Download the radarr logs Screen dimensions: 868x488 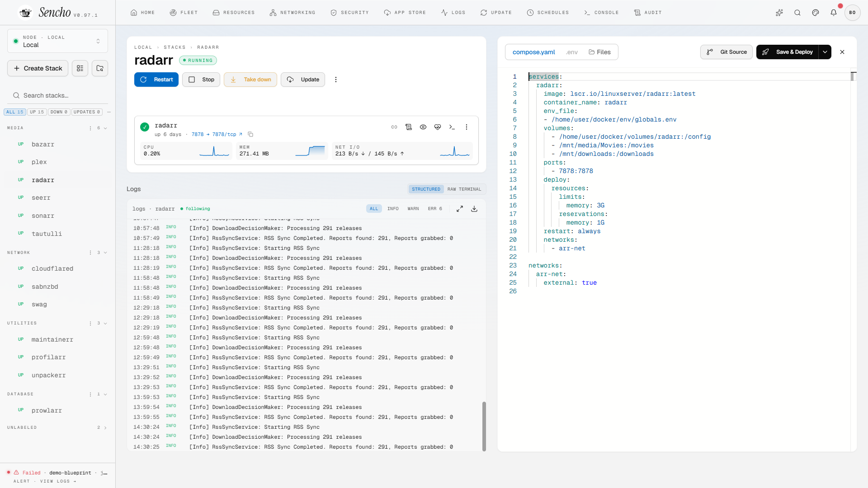click(x=474, y=209)
